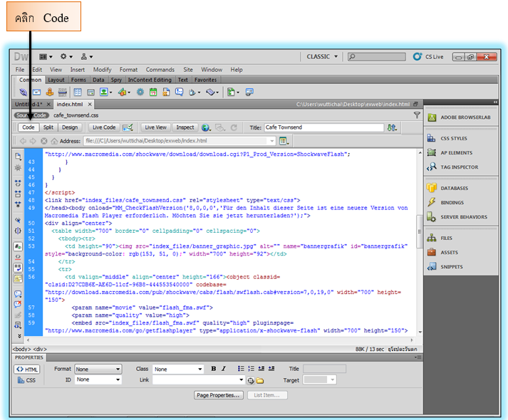Image resolution: width=508 pixels, height=420 pixels.
Task: Open the AP Elements panel
Action: tap(456, 152)
